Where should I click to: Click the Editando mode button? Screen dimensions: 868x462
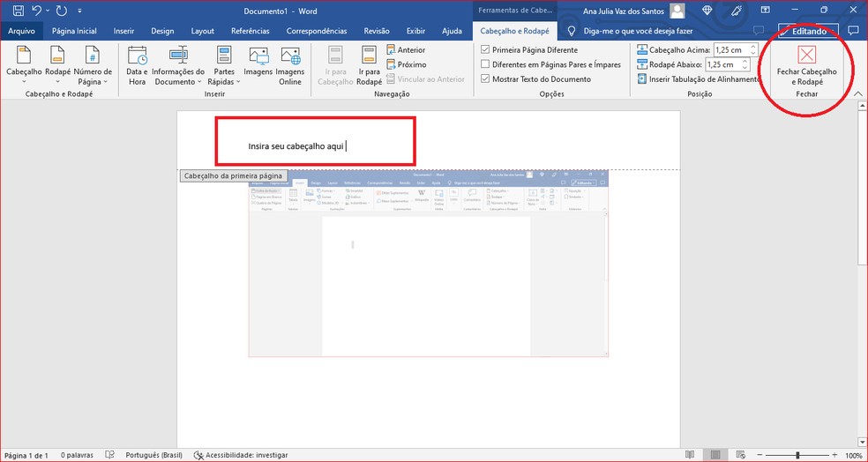click(802, 31)
